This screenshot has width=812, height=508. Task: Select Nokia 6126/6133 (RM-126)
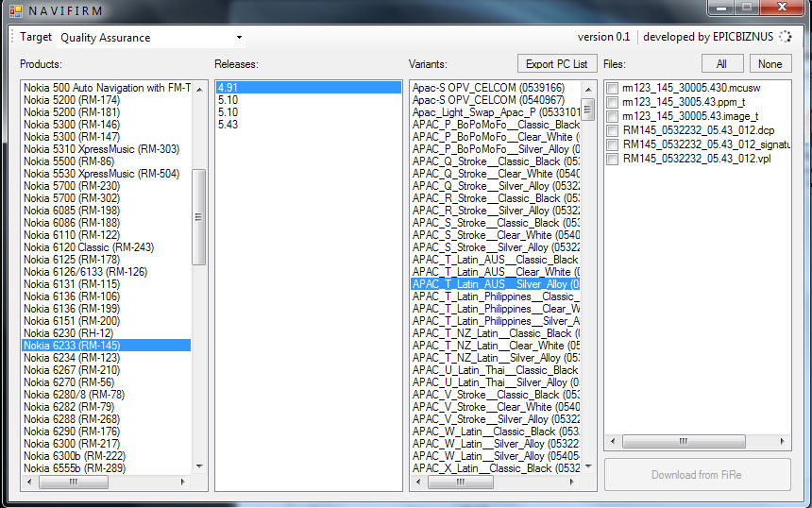pyautogui.click(x=106, y=272)
